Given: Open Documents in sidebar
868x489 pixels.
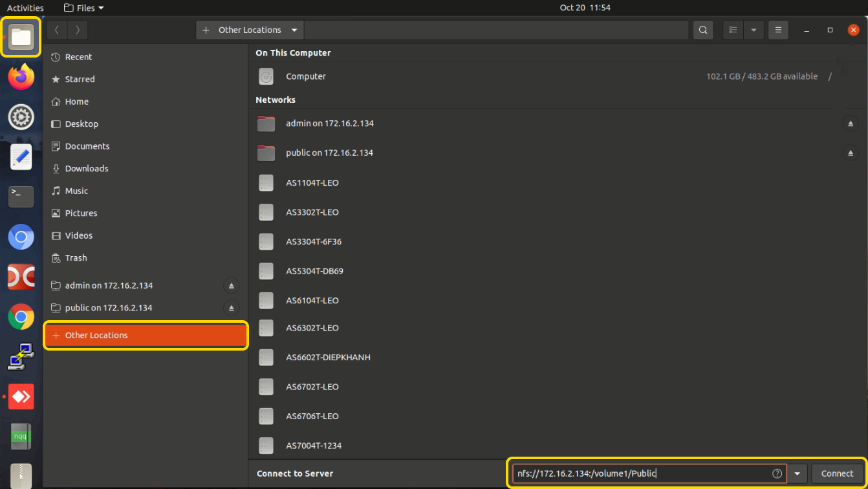Looking at the screenshot, I should point(146,146).
